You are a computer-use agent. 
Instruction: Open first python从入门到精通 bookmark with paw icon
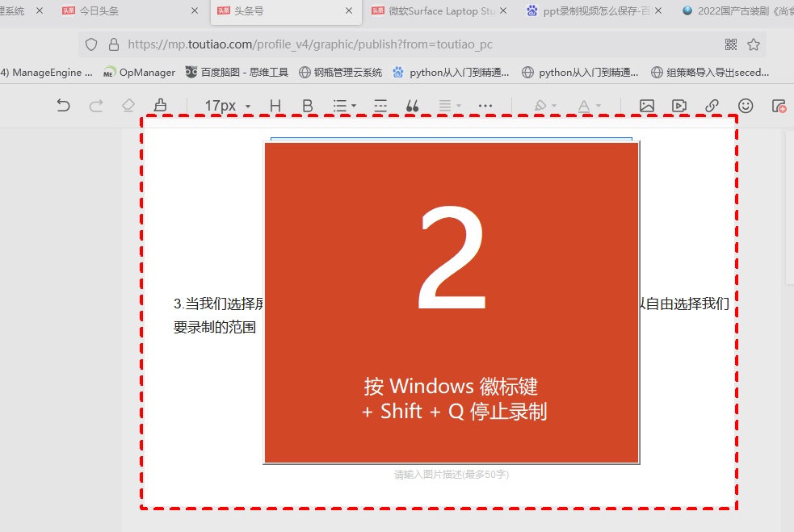451,73
